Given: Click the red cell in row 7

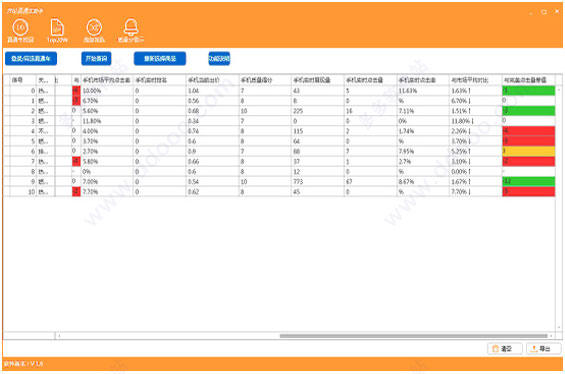Looking at the screenshot, I should point(529,161).
